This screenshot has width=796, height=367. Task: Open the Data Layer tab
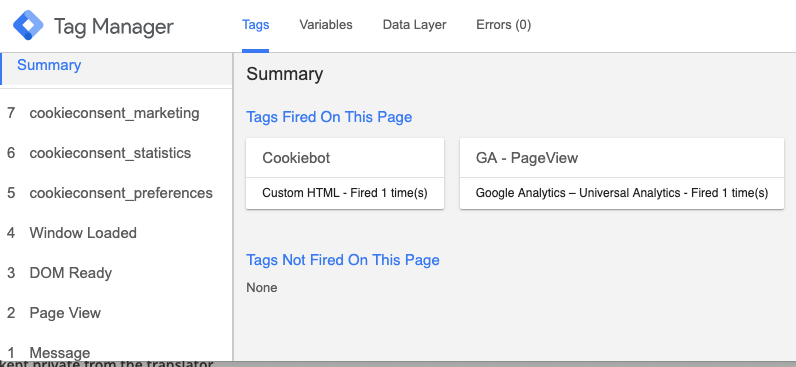coord(414,25)
